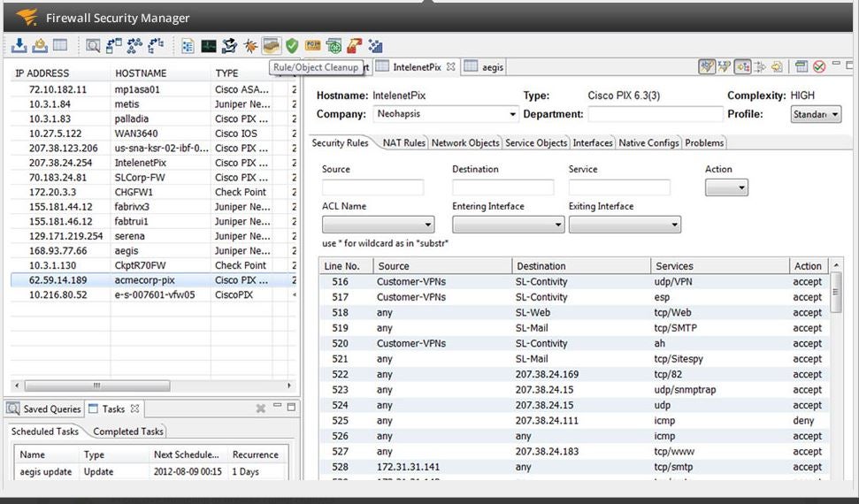This screenshot has width=859, height=504.
Task: Open the Company dropdown showing Neohapsis
Action: pos(445,114)
